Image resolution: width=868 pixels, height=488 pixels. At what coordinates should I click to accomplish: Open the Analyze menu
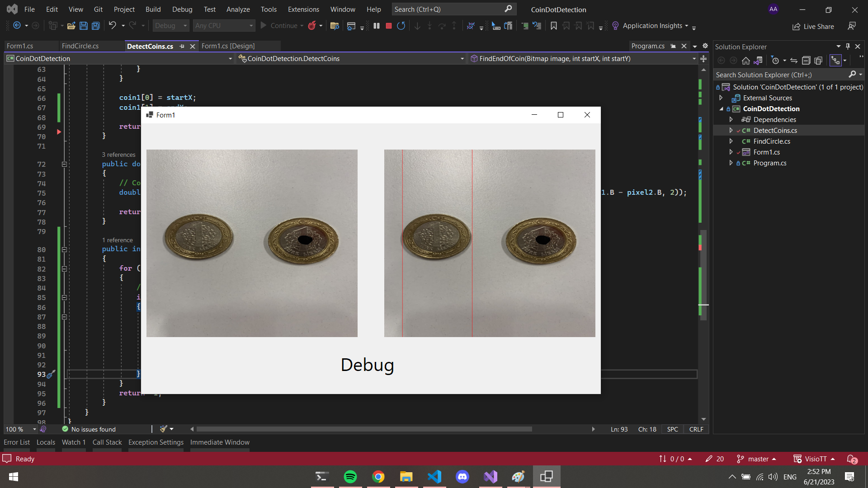(238, 9)
